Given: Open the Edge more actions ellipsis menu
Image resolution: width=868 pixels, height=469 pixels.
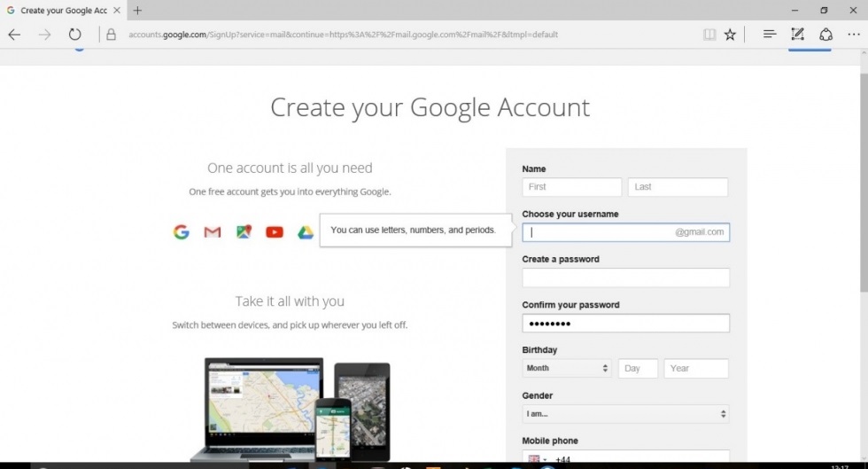Looking at the screenshot, I should coord(854,35).
